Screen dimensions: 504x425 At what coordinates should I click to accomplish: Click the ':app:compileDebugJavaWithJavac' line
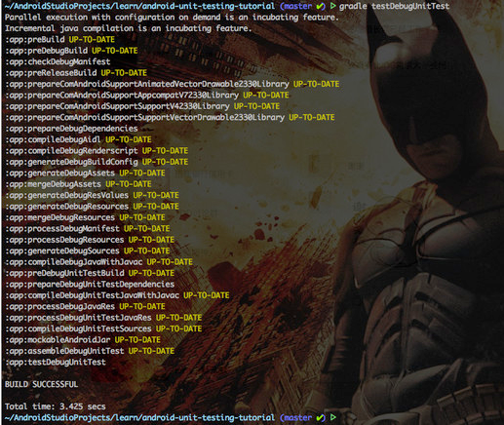click(98, 262)
